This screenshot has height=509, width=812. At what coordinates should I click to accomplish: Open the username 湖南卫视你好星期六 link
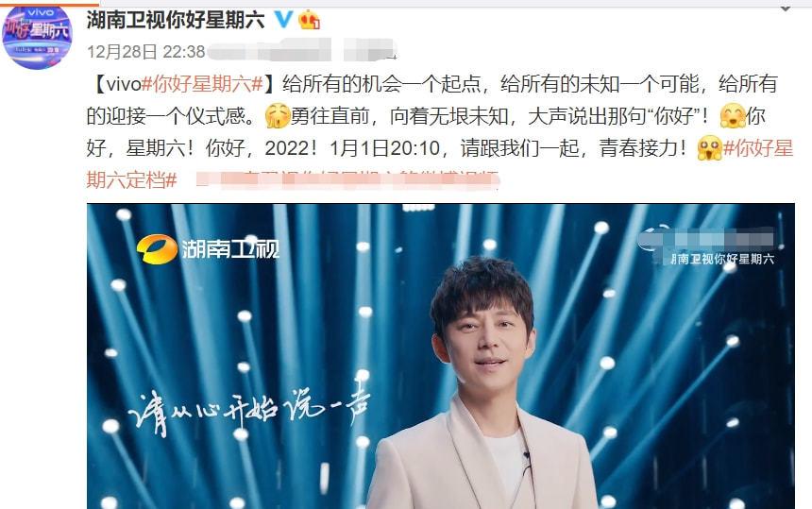point(176,20)
